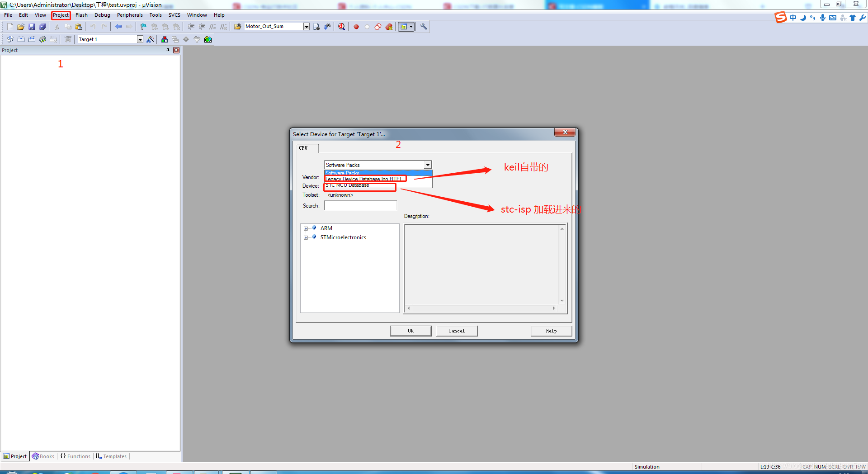Insert a bookmark with the flag icon

coord(143,27)
